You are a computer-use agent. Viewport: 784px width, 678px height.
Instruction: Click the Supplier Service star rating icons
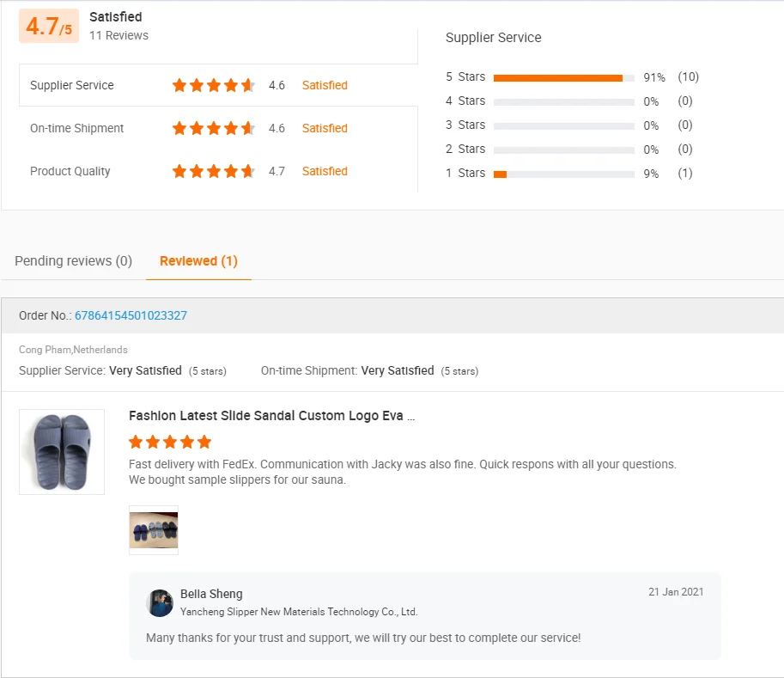pos(214,85)
